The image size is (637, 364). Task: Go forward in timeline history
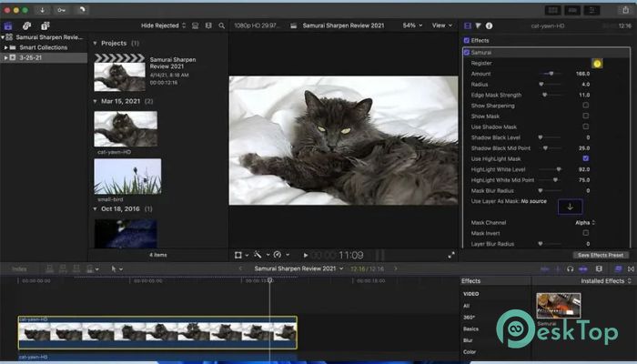tap(396, 268)
